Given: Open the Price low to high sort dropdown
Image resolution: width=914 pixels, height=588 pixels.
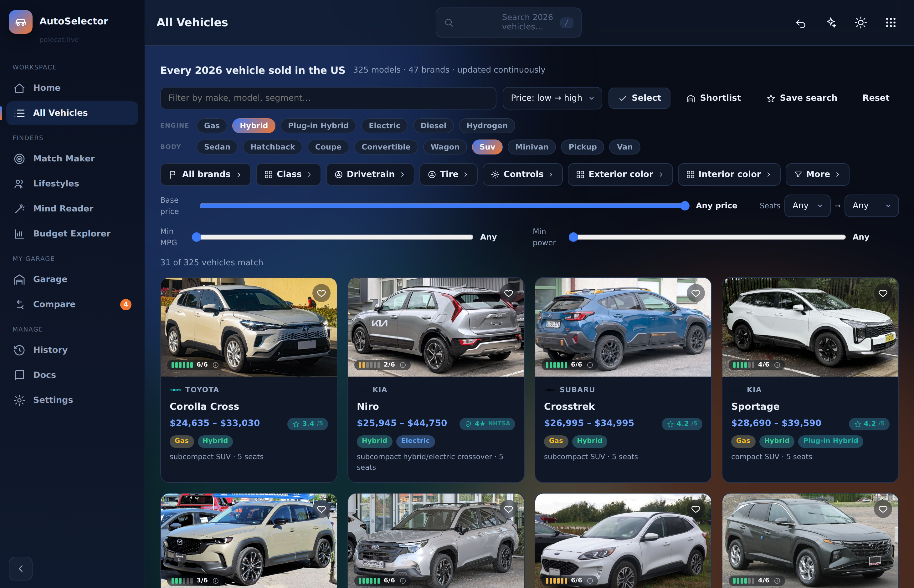Looking at the screenshot, I should [552, 98].
